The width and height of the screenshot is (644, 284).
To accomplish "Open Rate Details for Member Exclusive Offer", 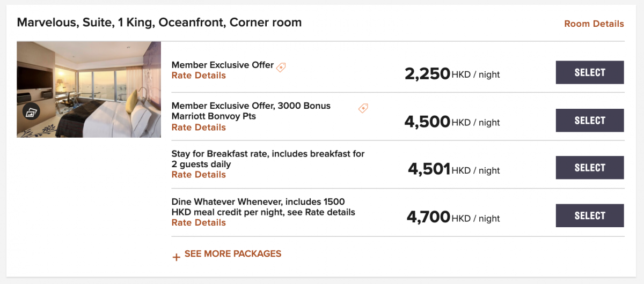I will point(199,76).
